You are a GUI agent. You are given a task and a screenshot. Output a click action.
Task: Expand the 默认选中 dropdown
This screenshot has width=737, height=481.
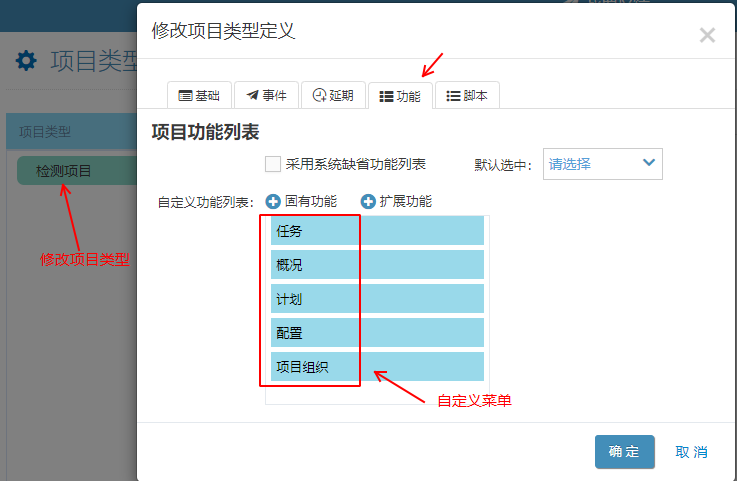click(602, 164)
